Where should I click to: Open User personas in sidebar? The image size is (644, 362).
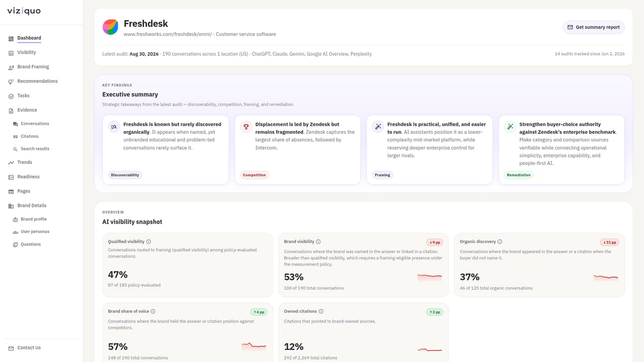pos(35,232)
